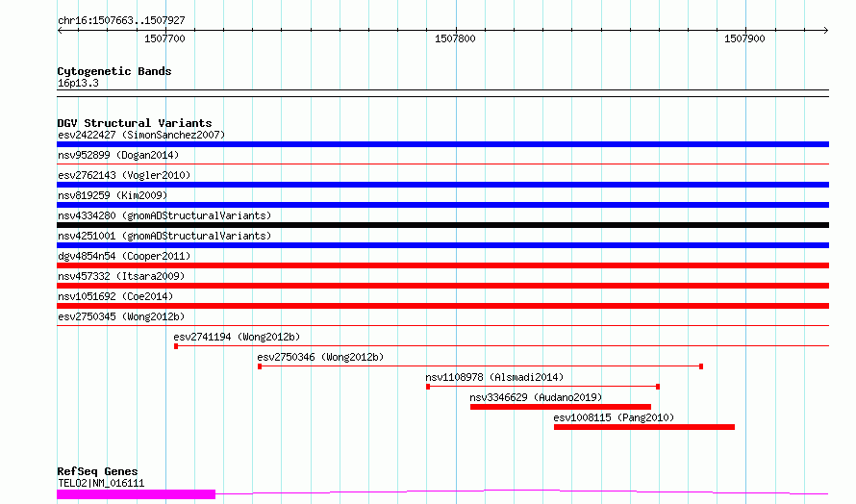Click the right arrowhead of the ruler
The image size is (856, 504).
(826, 31)
